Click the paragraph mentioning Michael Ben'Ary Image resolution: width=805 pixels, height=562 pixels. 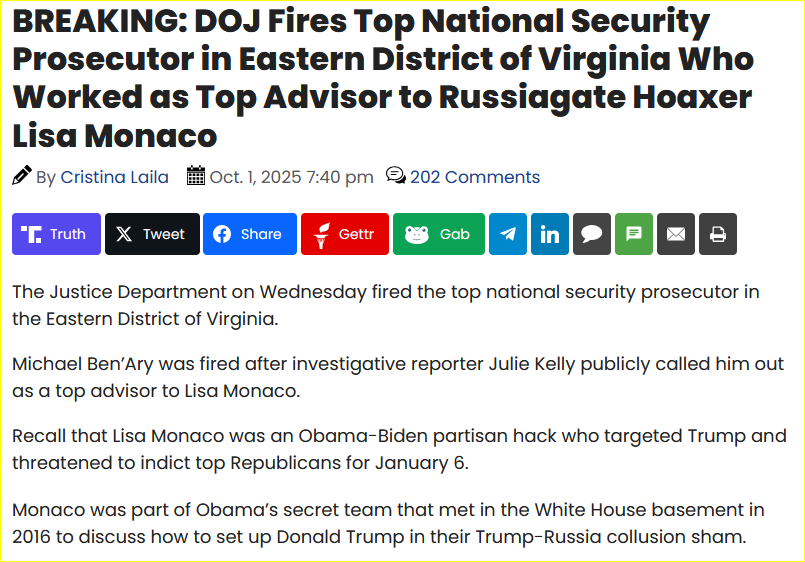386,378
